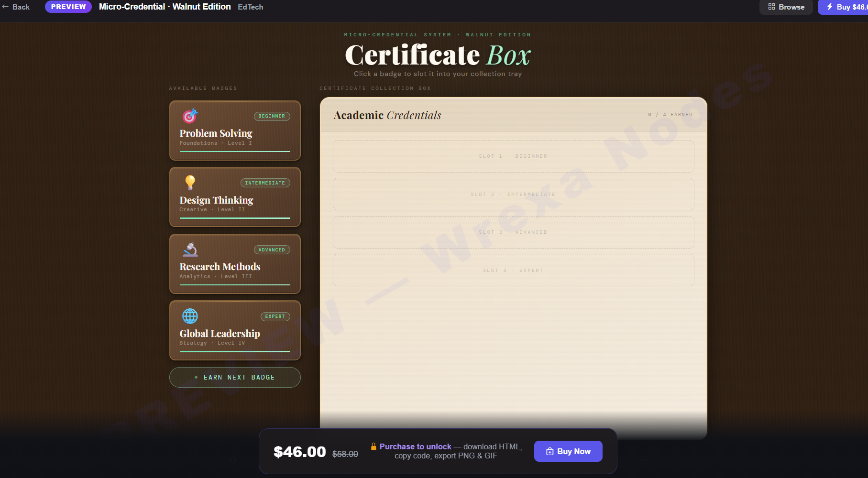Click the lock icon beside Purchase to unlock
Screen dimensions: 868x478
click(x=374, y=446)
